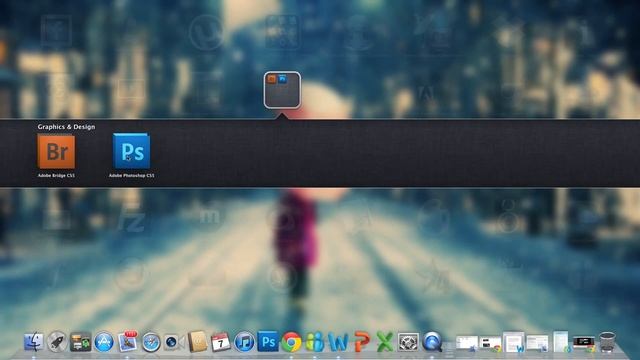Launch Safari from the Dock
This screenshot has width=640, height=360.
click(151, 342)
